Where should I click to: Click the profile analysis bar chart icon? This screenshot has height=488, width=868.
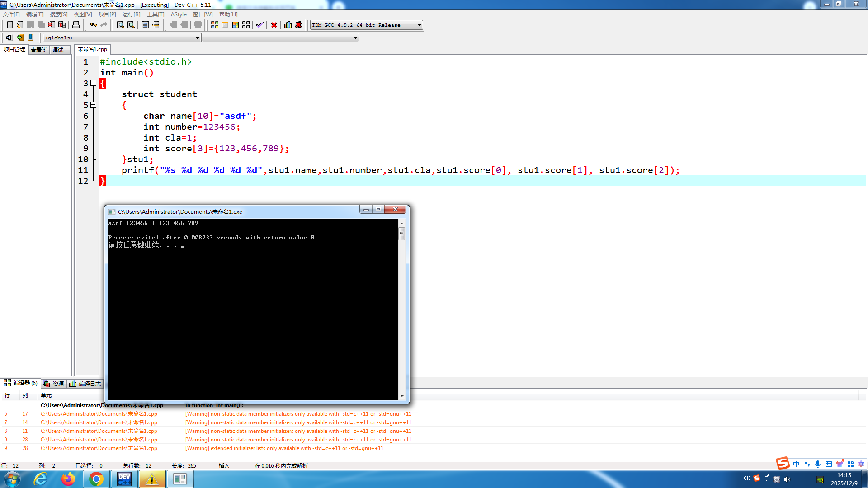coord(288,25)
